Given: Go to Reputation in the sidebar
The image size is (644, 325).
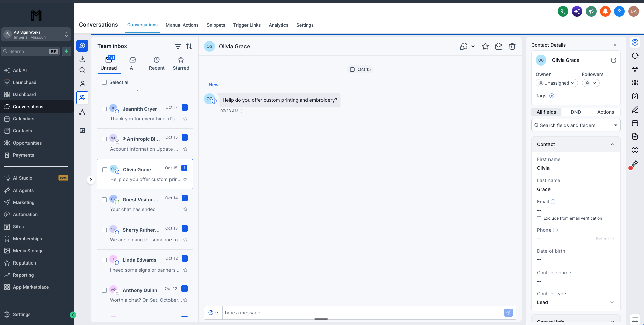Looking at the screenshot, I should pyautogui.click(x=24, y=263).
